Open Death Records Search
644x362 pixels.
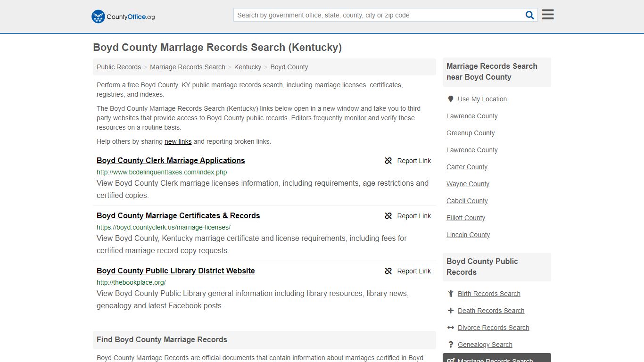491,311
